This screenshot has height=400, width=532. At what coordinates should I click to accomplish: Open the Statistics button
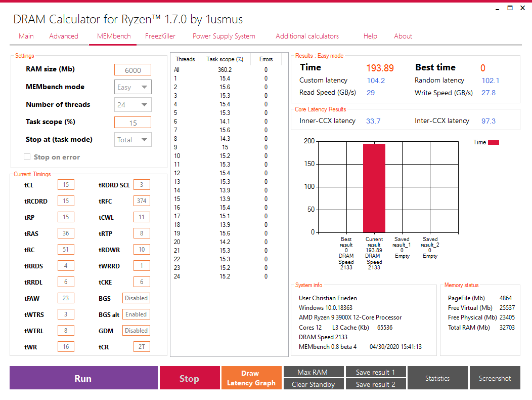[x=437, y=378]
